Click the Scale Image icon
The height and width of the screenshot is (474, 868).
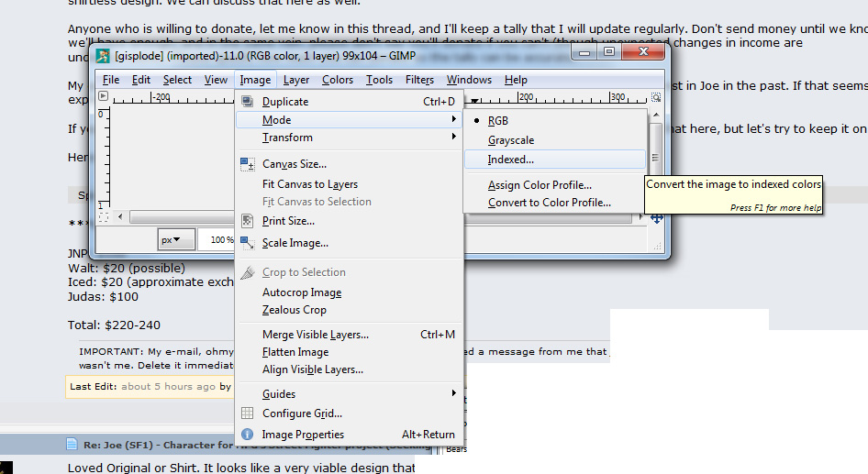[x=248, y=243]
